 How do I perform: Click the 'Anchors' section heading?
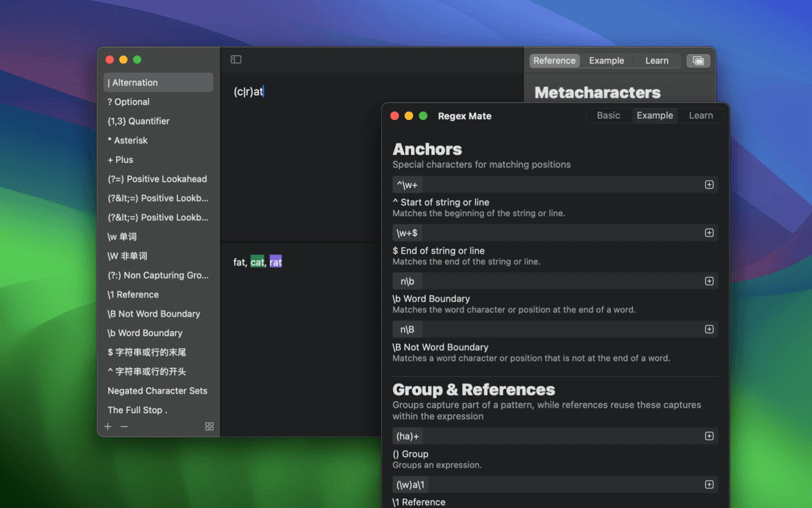click(427, 149)
